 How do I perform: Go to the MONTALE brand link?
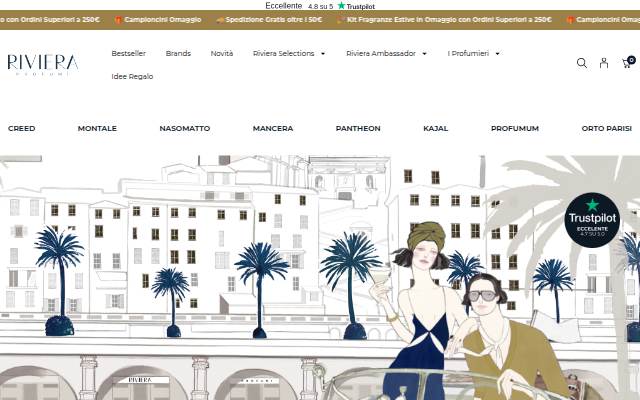(x=97, y=128)
